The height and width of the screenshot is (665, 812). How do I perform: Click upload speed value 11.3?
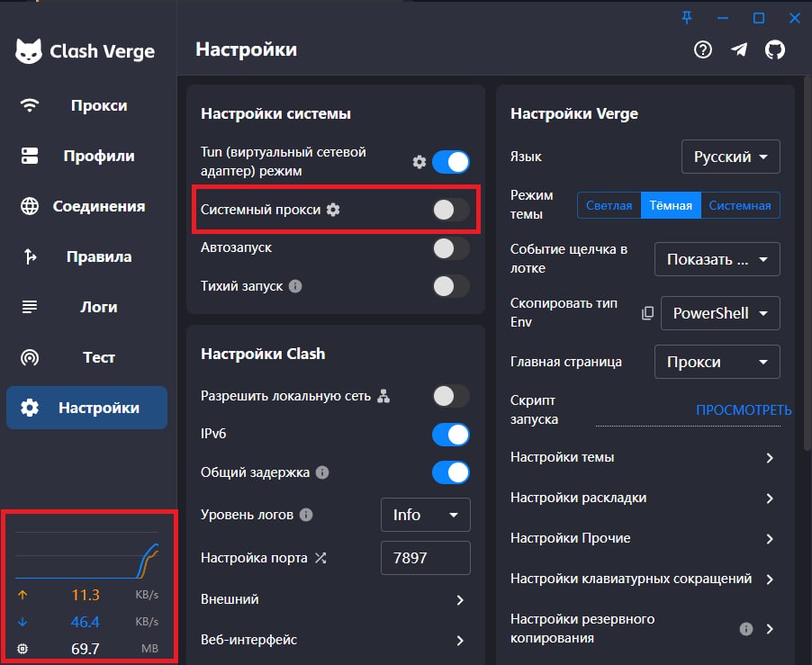coord(86,595)
